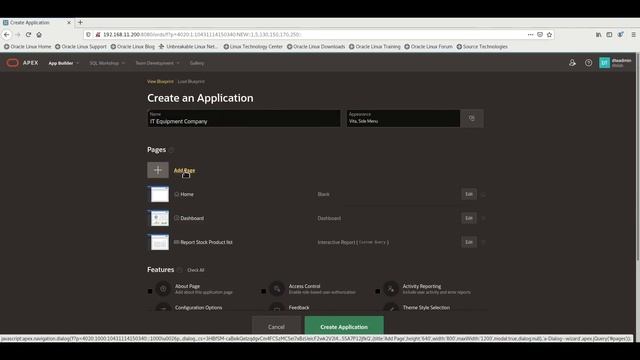
Task: Expand the SQL Workshop menu
Action: [107, 63]
